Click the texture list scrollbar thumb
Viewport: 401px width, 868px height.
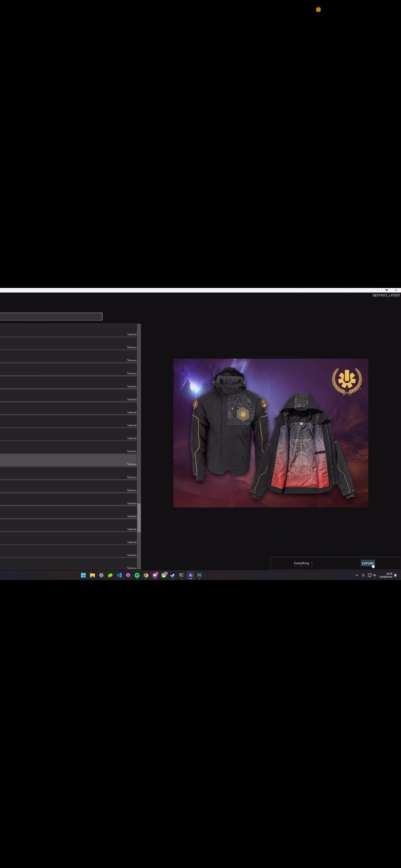pyautogui.click(x=139, y=518)
